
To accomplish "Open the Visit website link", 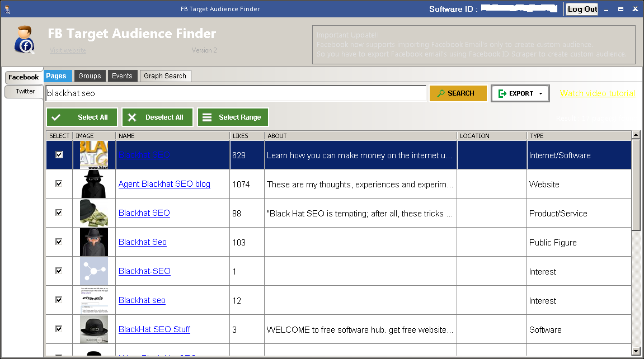I will (68, 50).
